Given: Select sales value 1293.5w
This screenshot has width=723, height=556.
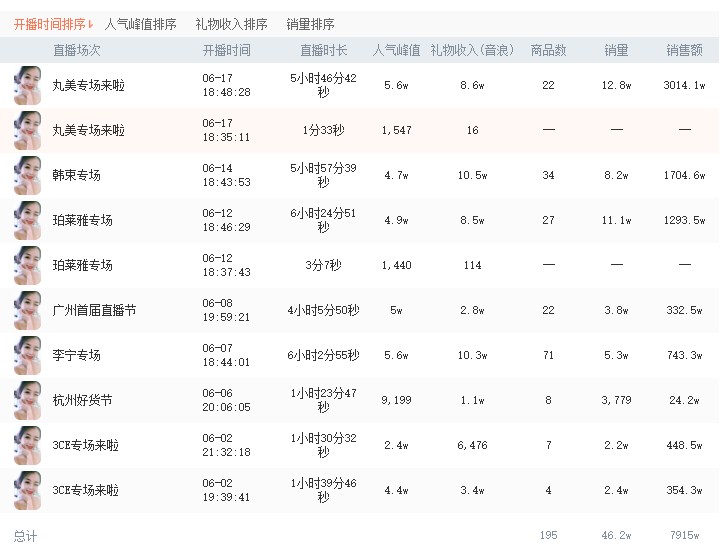Looking at the screenshot, I should click(684, 220).
